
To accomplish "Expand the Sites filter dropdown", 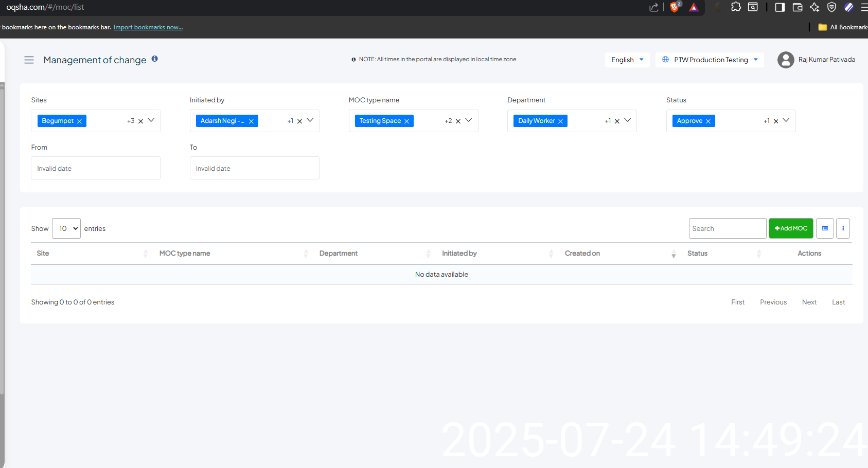I will pos(151,120).
